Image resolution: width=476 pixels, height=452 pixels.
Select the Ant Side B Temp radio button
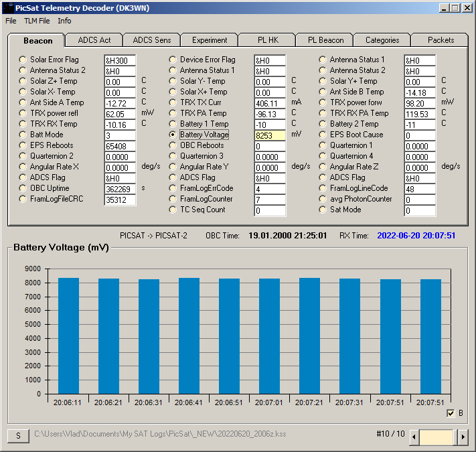point(323,92)
